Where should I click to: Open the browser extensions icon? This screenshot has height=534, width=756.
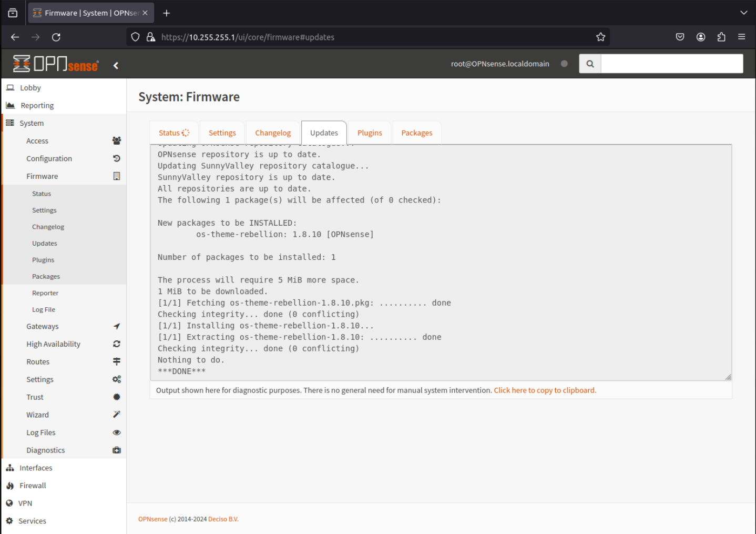pos(721,37)
